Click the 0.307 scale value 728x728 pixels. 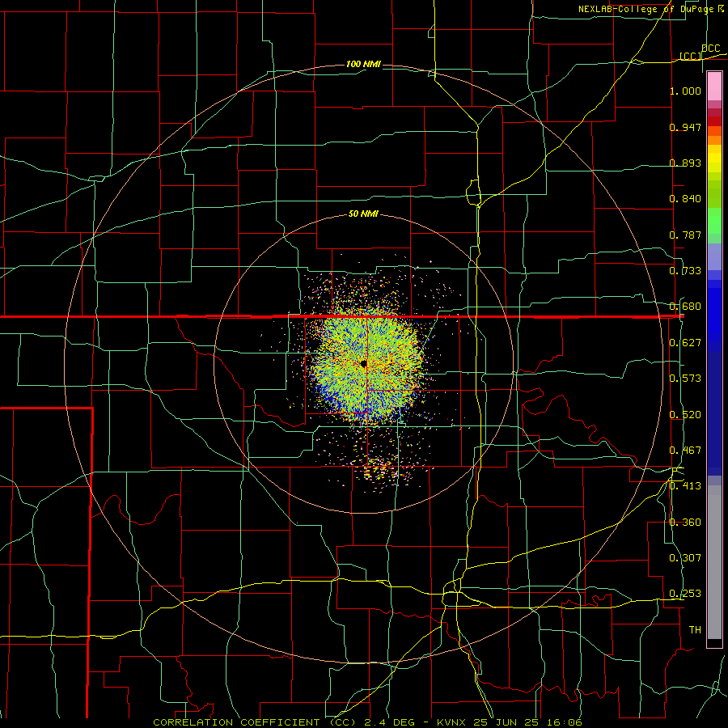pos(685,558)
